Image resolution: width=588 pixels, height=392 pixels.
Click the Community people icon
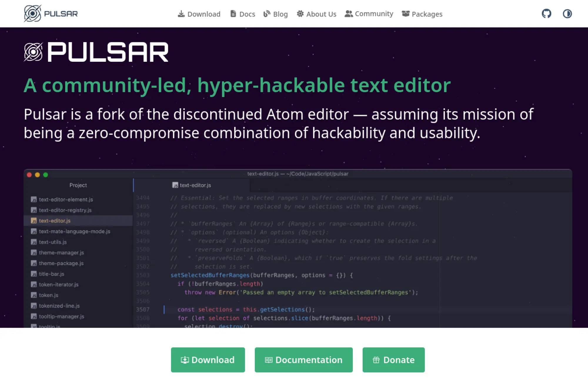(x=348, y=14)
